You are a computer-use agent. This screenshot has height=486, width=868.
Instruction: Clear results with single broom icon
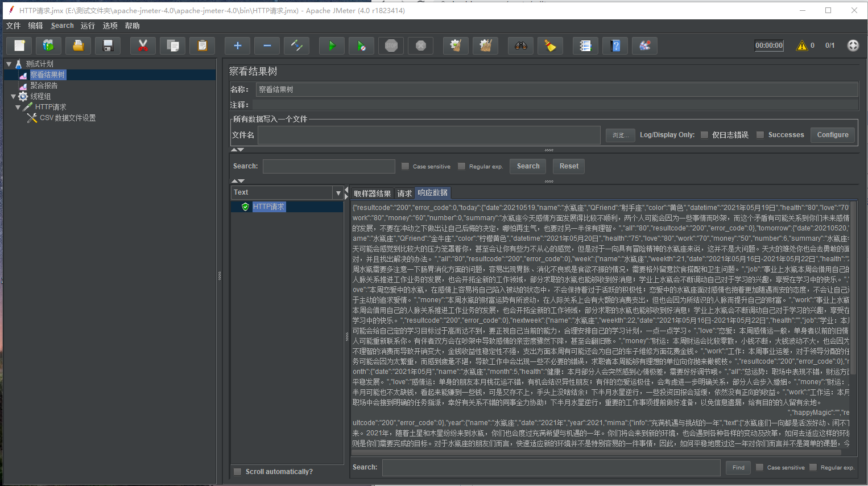[456, 46]
